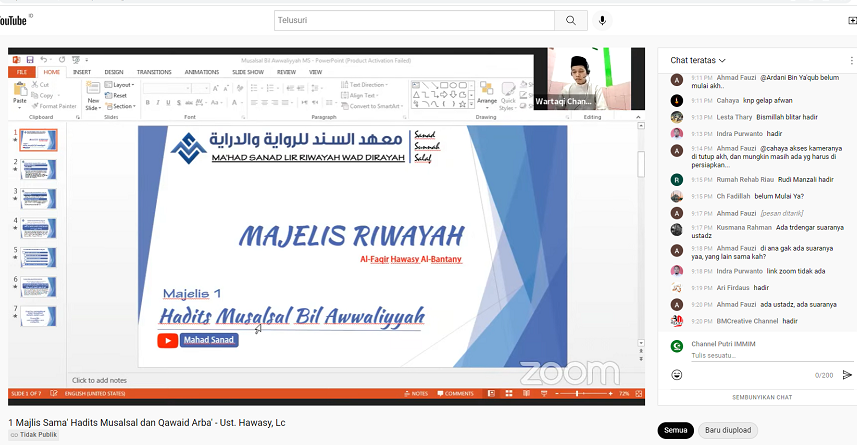The image size is (857, 445).
Task: Toggle Align Left paragraph alignment
Action: click(254, 102)
